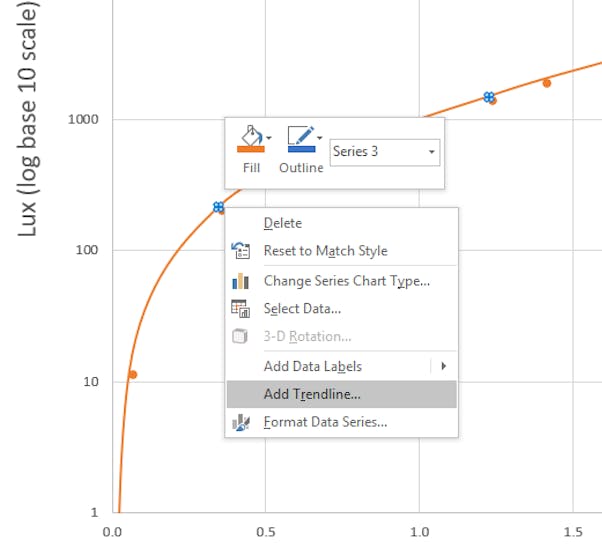602x555 pixels.
Task: Select the blue marker near 1.2
Action: click(489, 97)
